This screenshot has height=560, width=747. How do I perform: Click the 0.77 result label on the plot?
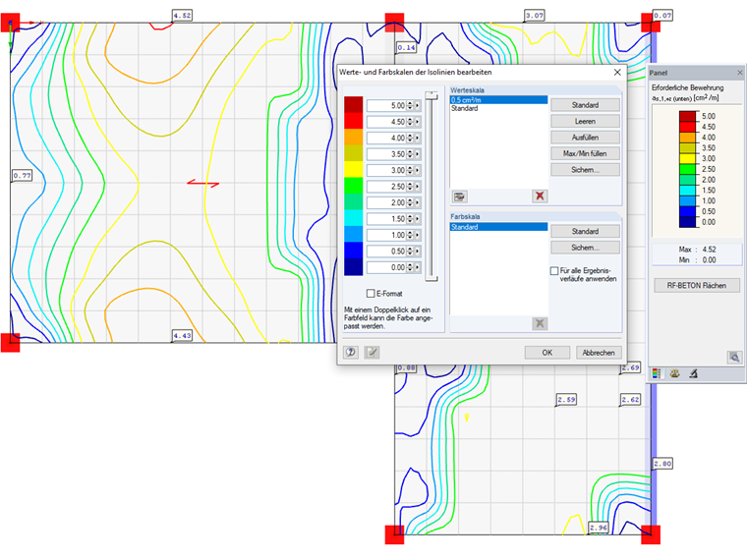click(x=22, y=175)
